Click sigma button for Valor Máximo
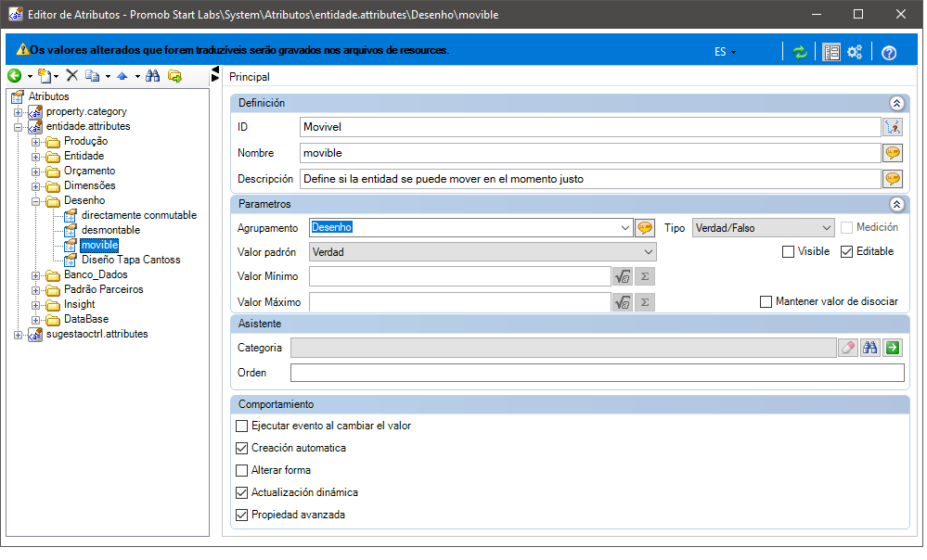 (x=645, y=302)
